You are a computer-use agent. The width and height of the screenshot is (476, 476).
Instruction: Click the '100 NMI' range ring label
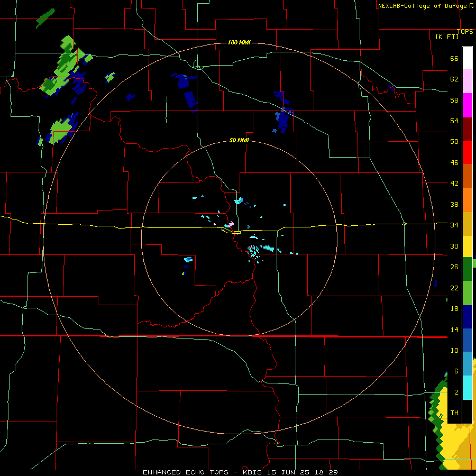point(239,42)
